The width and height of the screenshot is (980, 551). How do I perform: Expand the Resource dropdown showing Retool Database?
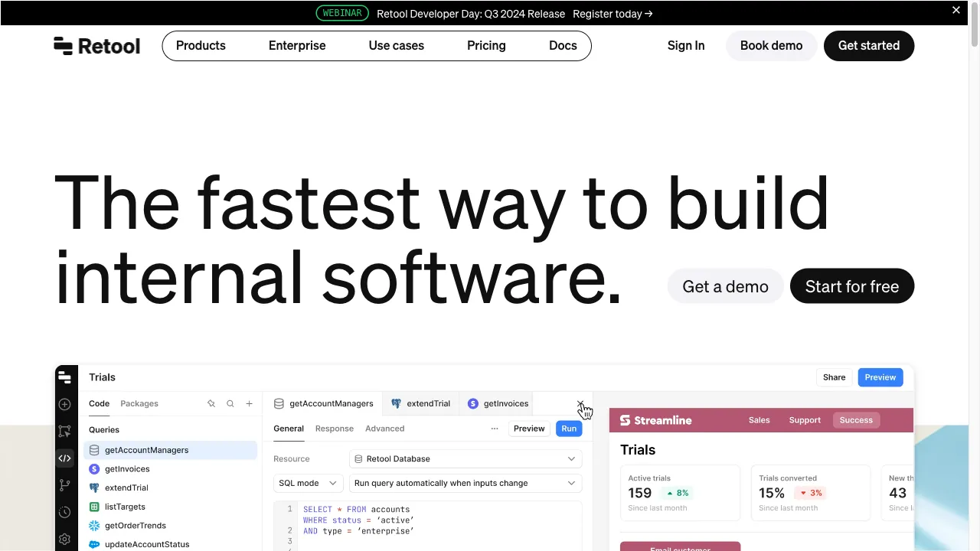click(x=465, y=459)
